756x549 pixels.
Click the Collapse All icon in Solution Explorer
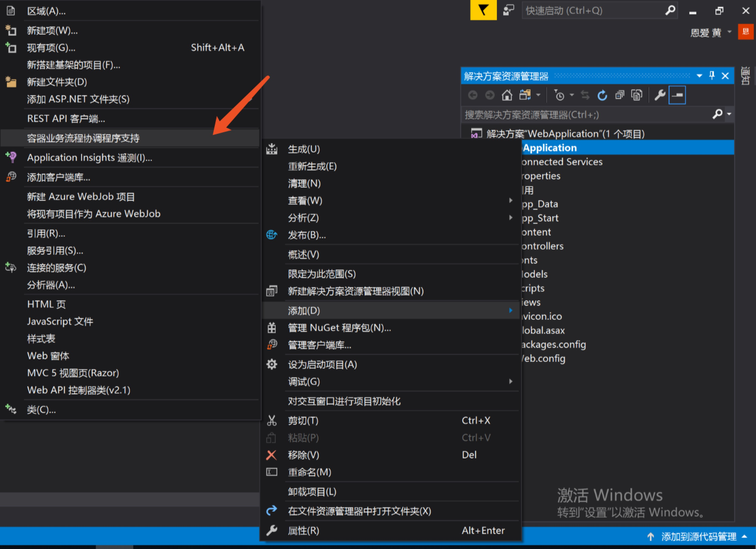point(619,95)
